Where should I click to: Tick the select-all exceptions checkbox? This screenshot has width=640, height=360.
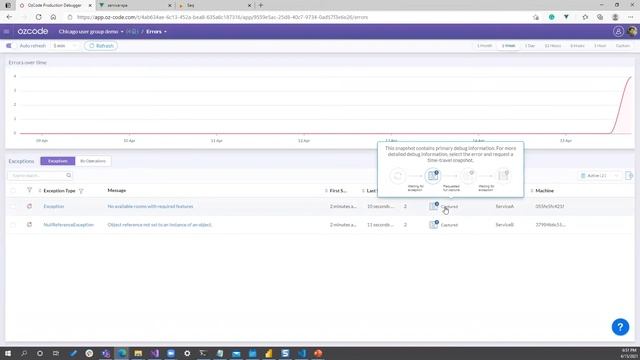click(13, 191)
